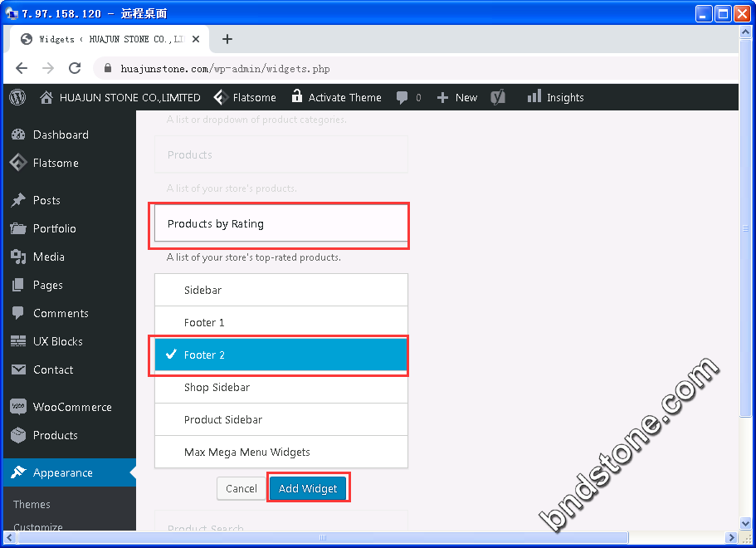Click the Pages icon in sidebar
Viewport: 756px width, 548px height.
[x=17, y=285]
